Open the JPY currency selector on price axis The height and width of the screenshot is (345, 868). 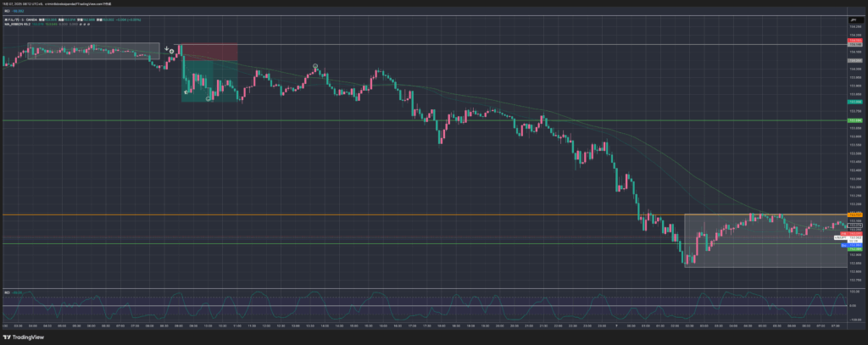[x=855, y=18]
